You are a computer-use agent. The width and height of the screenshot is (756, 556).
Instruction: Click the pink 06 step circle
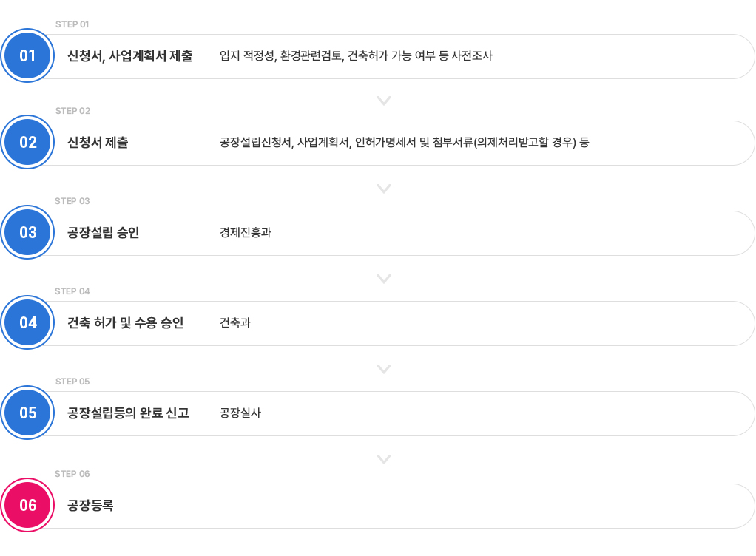27,506
